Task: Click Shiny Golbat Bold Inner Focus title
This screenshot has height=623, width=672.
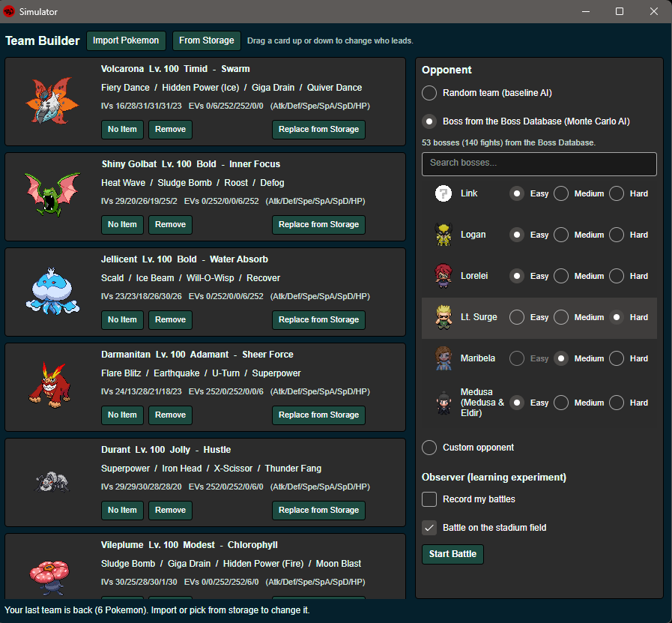Action: pyautogui.click(x=191, y=164)
